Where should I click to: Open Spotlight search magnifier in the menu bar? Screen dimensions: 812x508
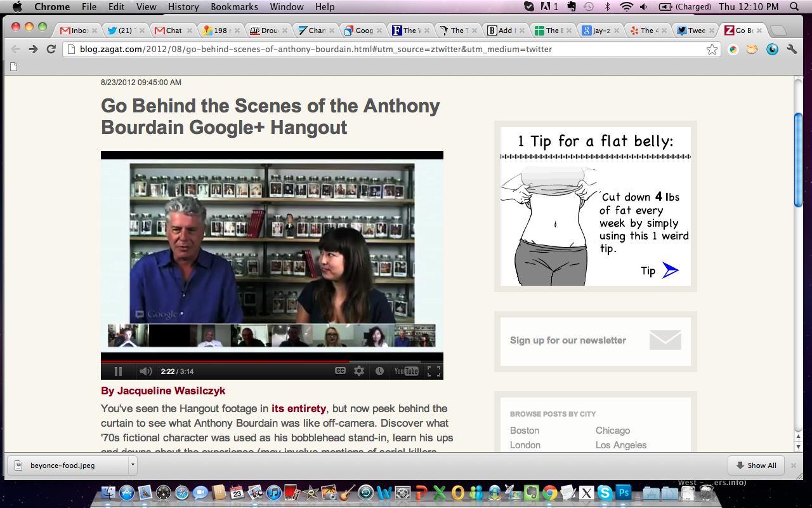[x=794, y=7]
